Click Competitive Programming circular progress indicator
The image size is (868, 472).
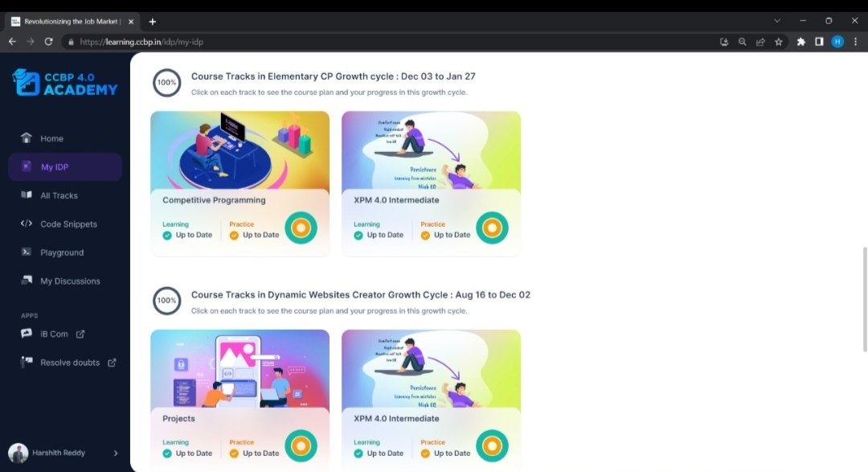pos(301,228)
